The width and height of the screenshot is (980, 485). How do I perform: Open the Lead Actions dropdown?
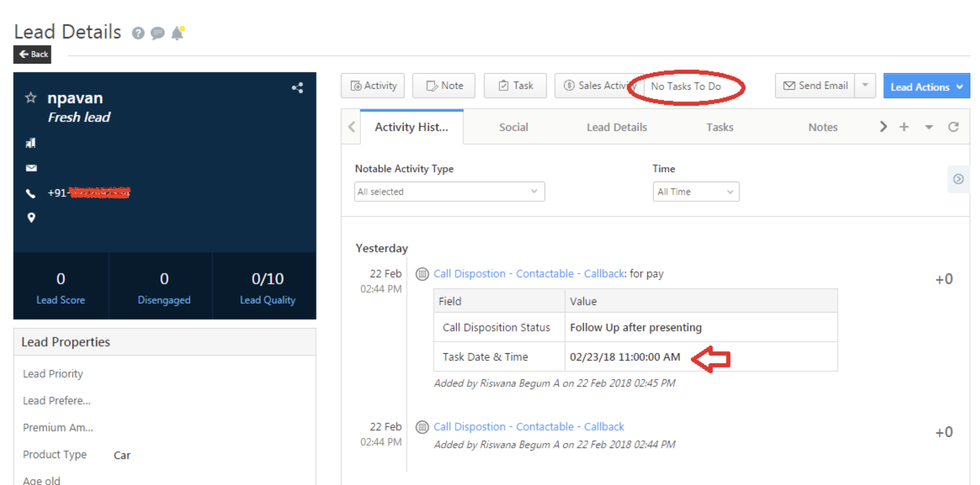pyautogui.click(x=927, y=86)
